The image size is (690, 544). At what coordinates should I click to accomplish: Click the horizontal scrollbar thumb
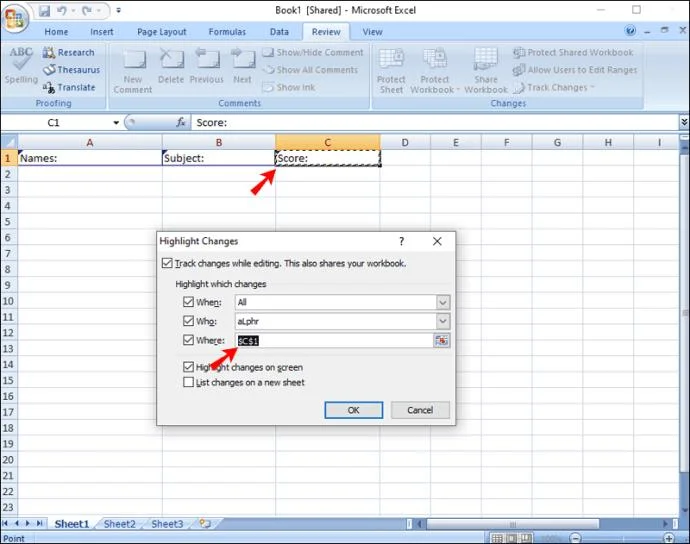tap(513, 524)
